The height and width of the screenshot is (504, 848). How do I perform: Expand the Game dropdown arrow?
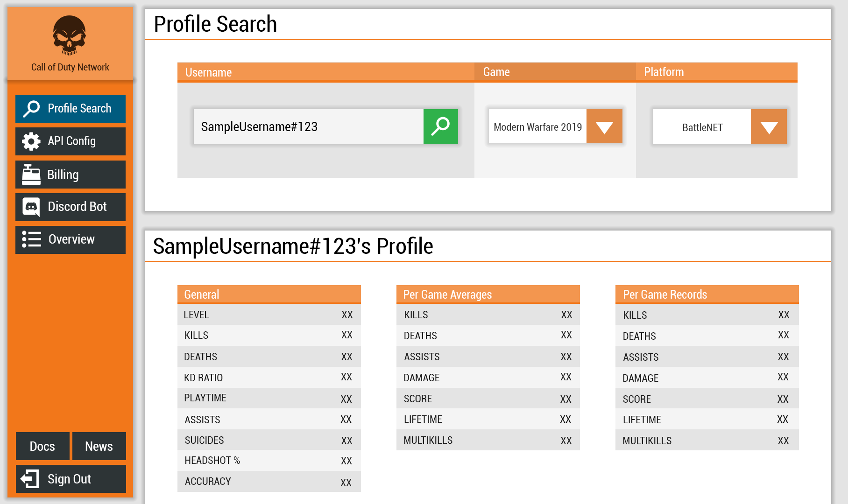click(x=604, y=126)
